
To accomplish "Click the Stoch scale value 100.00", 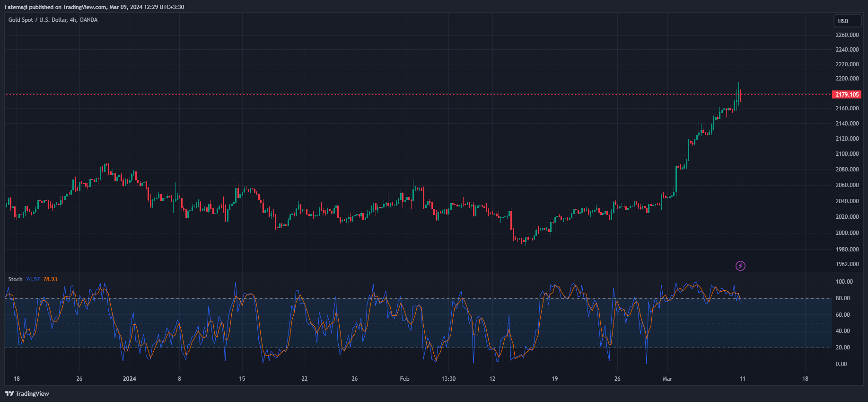I will coord(844,282).
